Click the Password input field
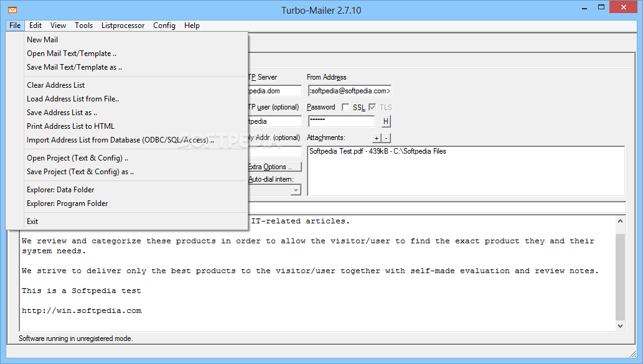Viewport: 643px width, 364px height. (341, 121)
